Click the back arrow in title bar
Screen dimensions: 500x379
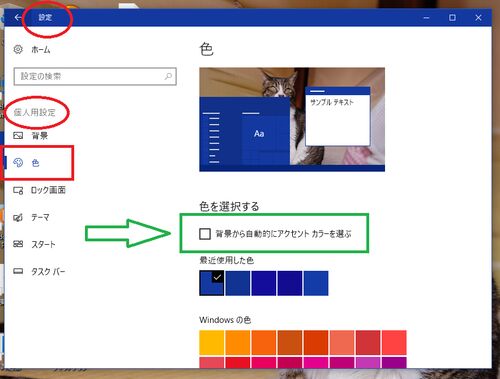coord(18,17)
